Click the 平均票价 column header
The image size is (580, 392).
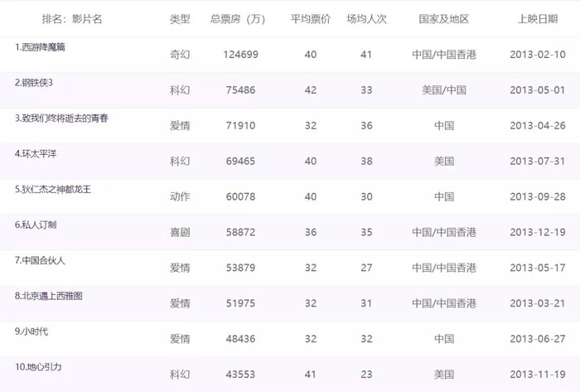(310, 18)
